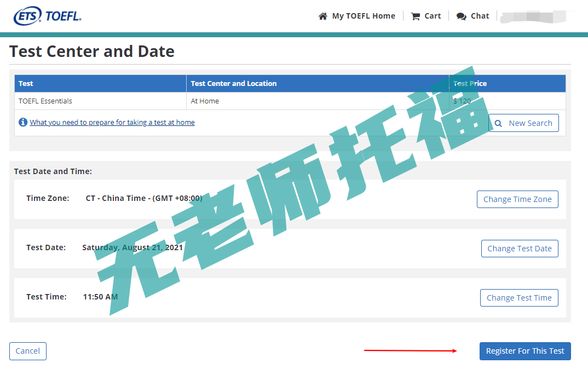This screenshot has width=588, height=392.
Task: Click the home icon beside My TOEFL Home
Action: click(x=322, y=16)
